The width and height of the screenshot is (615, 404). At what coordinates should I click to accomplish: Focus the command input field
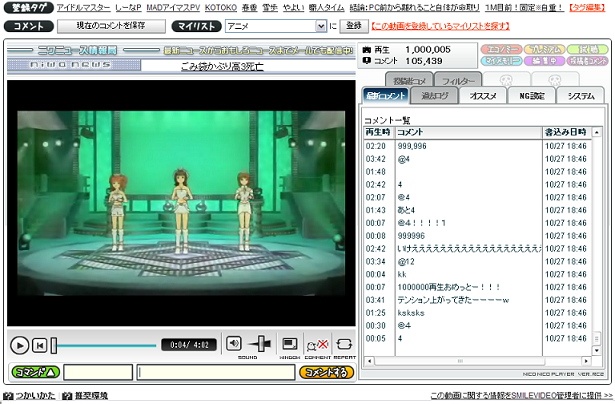point(98,372)
